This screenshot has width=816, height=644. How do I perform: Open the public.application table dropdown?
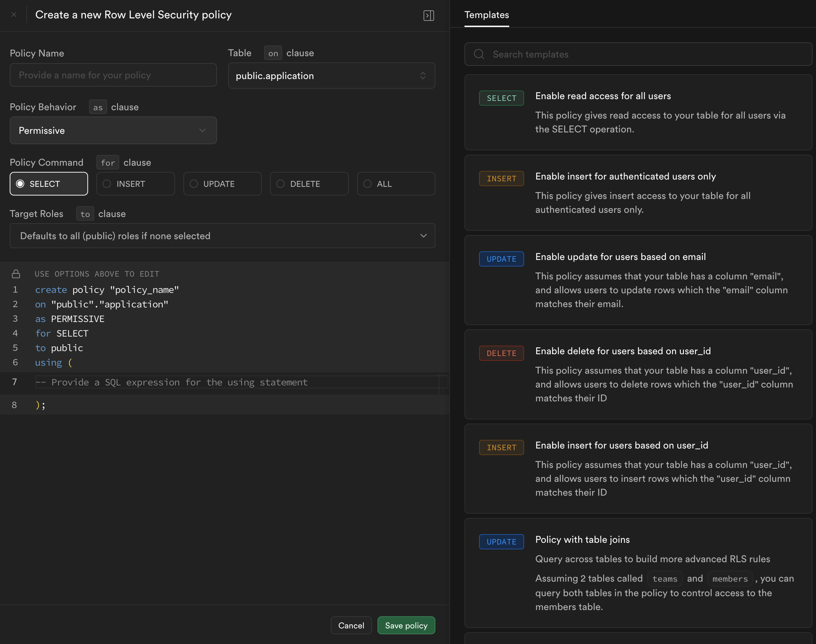(x=331, y=76)
